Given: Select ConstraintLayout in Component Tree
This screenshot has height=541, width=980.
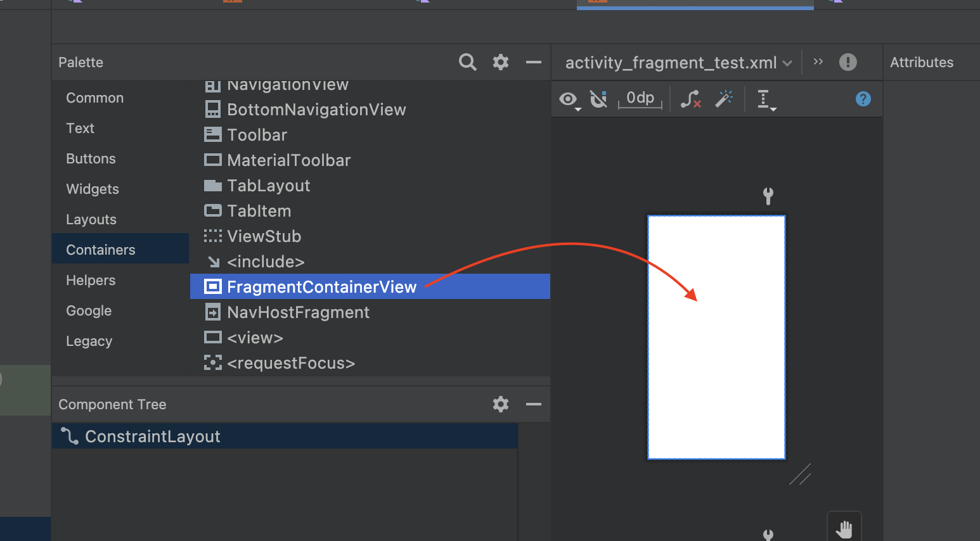Looking at the screenshot, I should point(285,436).
